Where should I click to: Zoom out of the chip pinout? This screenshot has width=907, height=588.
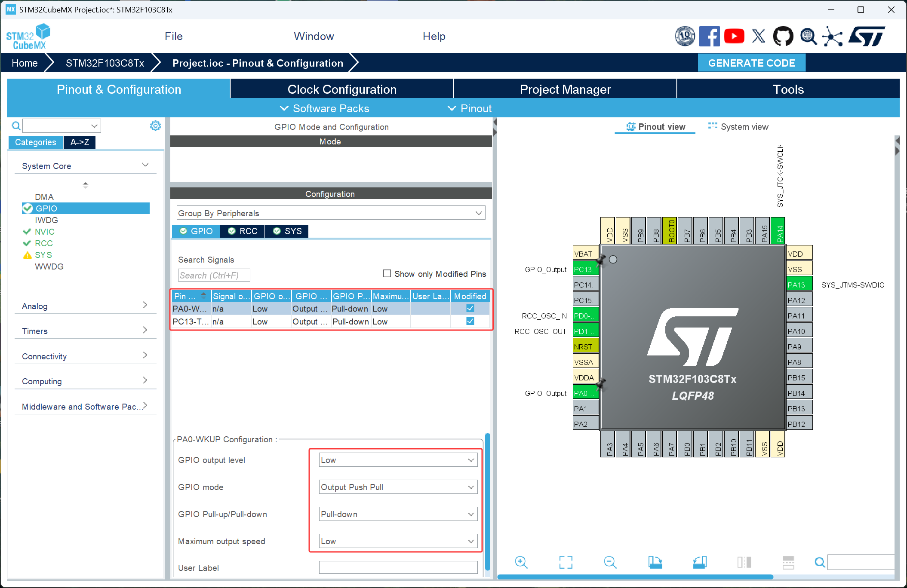[x=610, y=562]
